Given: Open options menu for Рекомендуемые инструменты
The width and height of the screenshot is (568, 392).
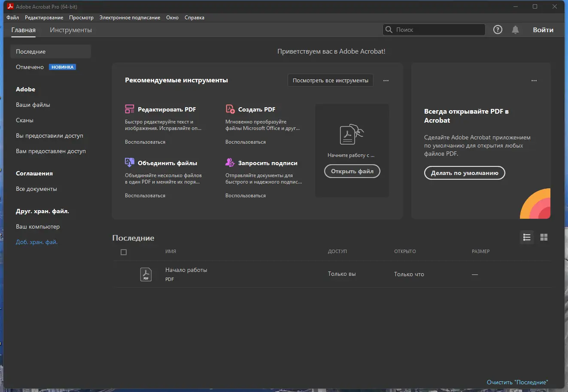Looking at the screenshot, I should 386,81.
